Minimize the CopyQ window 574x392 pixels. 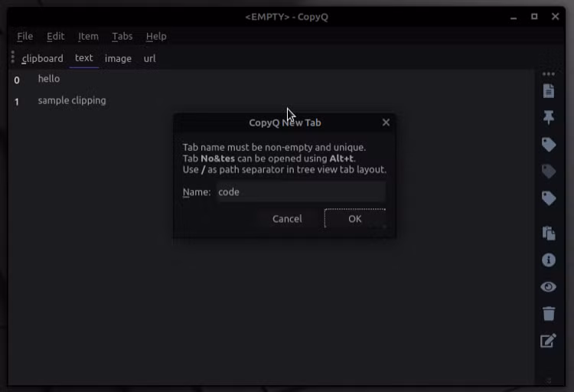click(x=514, y=17)
